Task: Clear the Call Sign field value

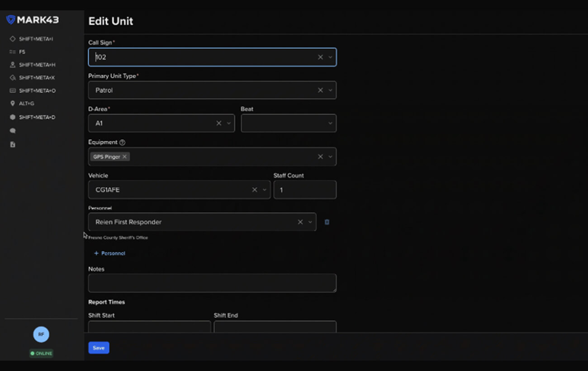Action: pyautogui.click(x=320, y=57)
